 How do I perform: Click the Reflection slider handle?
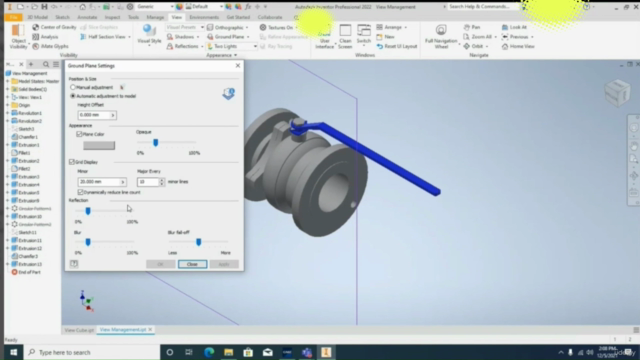click(x=88, y=211)
